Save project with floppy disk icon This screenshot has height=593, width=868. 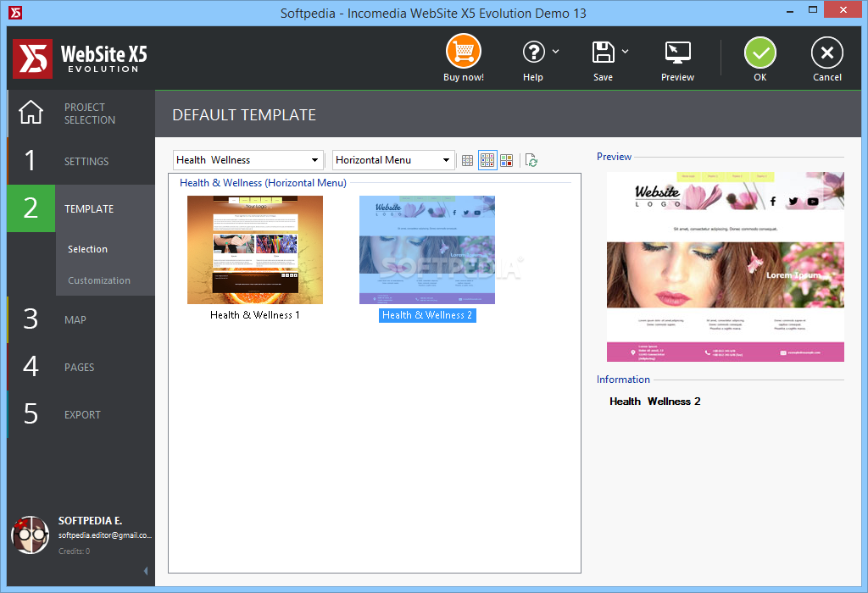[603, 52]
